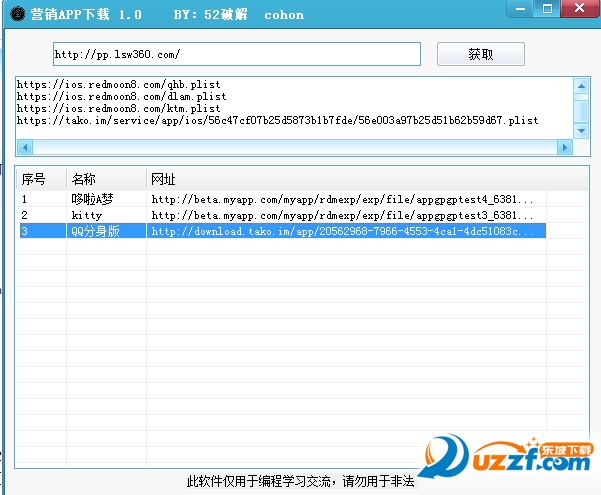Image resolution: width=601 pixels, height=495 pixels.
Task: Select the dlam.plist URL line
Action: (x=122, y=96)
